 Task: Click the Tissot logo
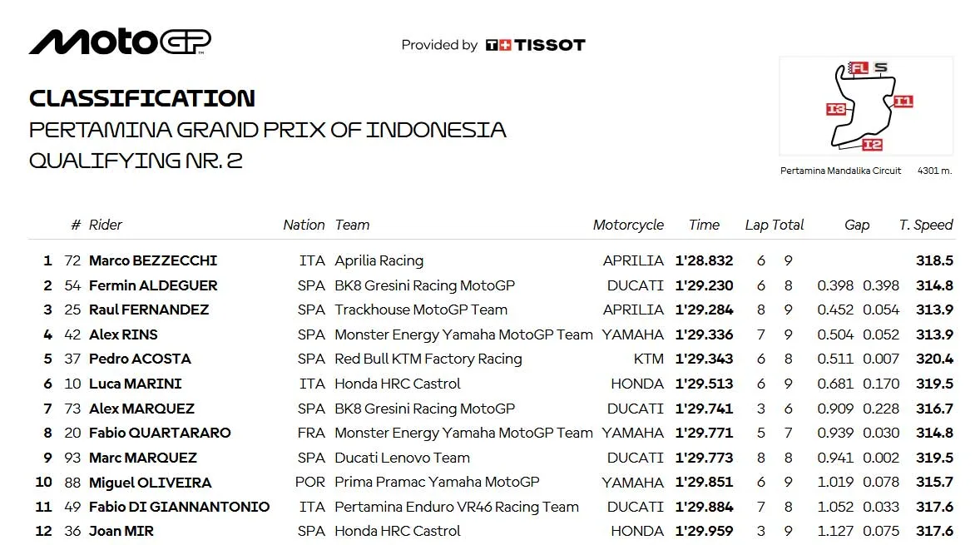[x=536, y=45]
